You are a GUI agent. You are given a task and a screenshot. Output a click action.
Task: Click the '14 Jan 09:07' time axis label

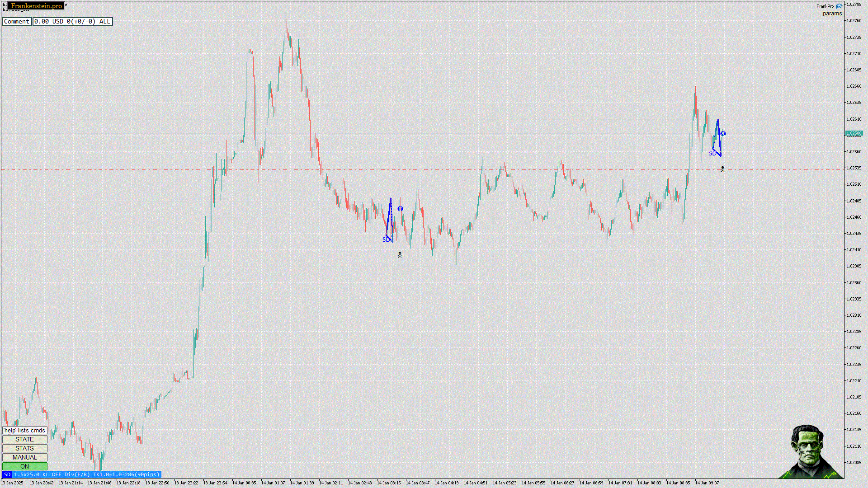[x=707, y=483]
